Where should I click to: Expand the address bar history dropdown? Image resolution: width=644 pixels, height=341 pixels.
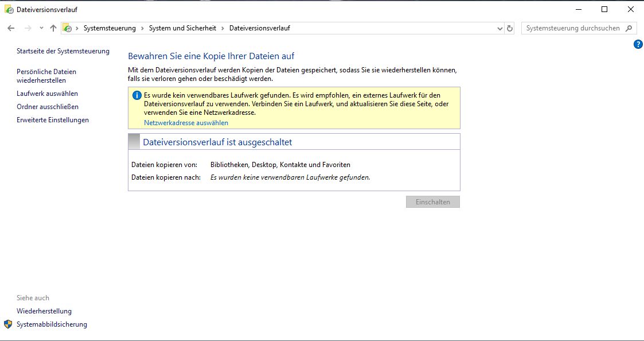499,28
